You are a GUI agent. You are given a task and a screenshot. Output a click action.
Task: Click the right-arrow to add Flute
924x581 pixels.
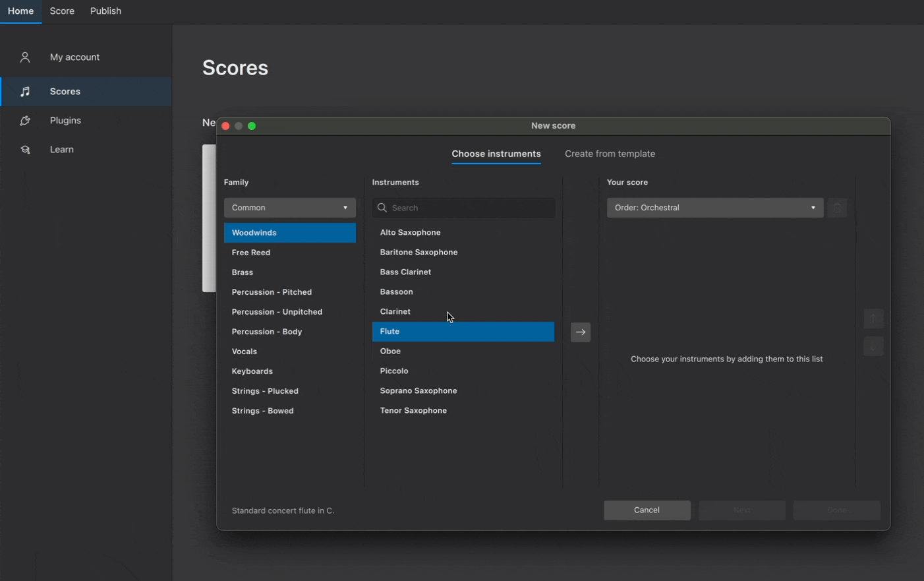click(580, 332)
